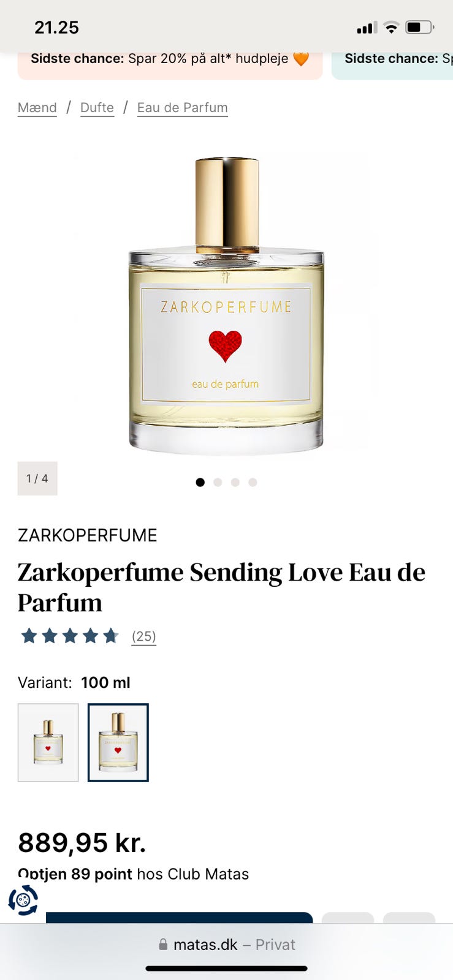Tap the matas.dk address bar
Viewport: 453px width, 980px height.
[227, 944]
